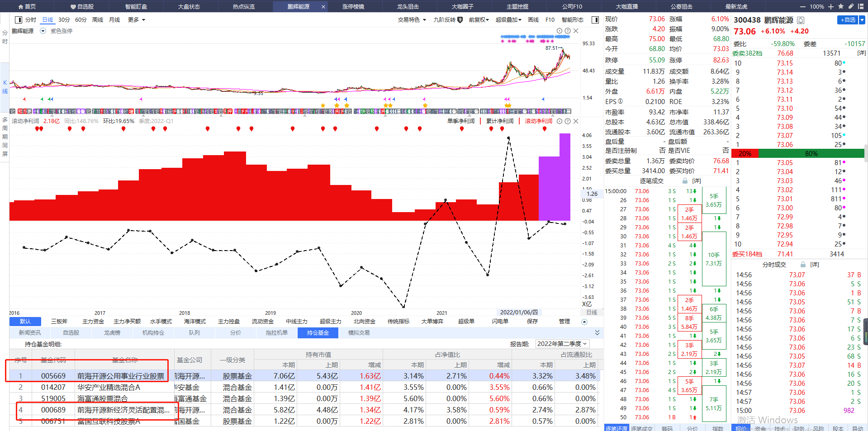Screen dimensions: 868x431
Task: Open 详 link beside 逐笔成交
Action: (696, 180)
